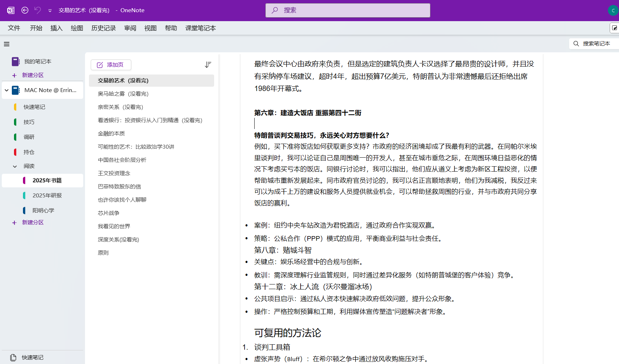619x364 pixels.
Task: Collapse the 阅读 section group
Action: click(x=15, y=166)
